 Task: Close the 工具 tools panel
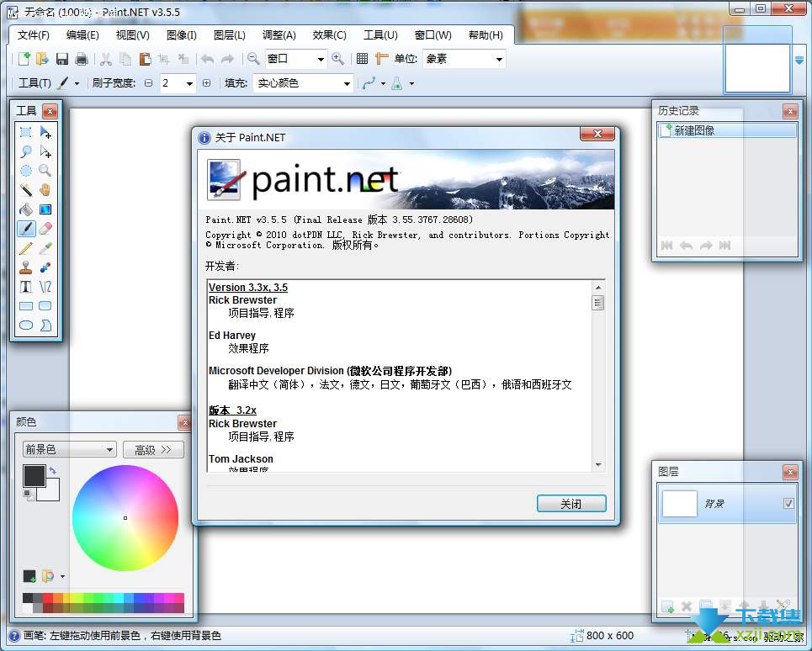[50, 111]
